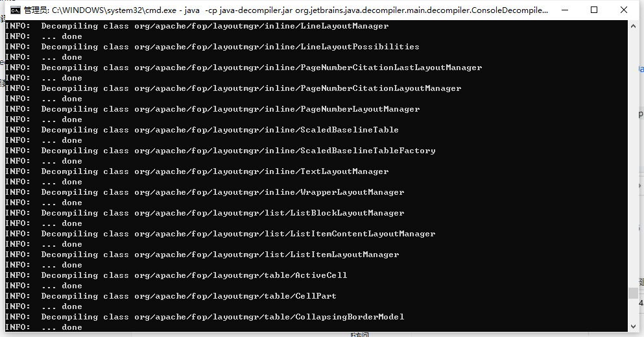Viewport: 644px width, 337px height.
Task: Select the WrapperLayoutManager log line
Action: click(204, 192)
